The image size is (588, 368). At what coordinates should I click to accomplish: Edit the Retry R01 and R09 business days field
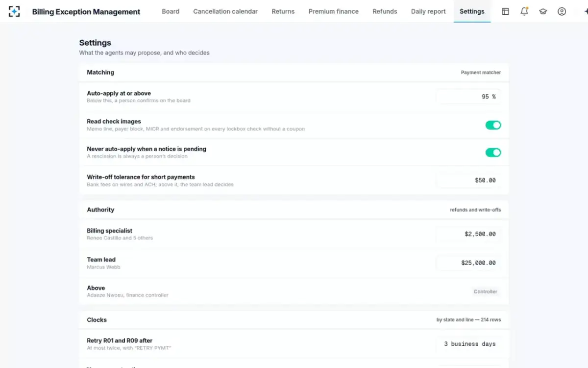[x=468, y=344]
